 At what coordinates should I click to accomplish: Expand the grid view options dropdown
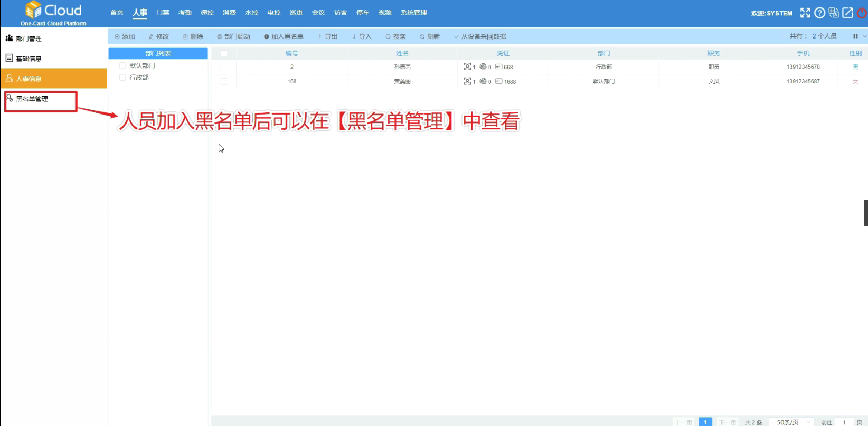[x=859, y=36]
